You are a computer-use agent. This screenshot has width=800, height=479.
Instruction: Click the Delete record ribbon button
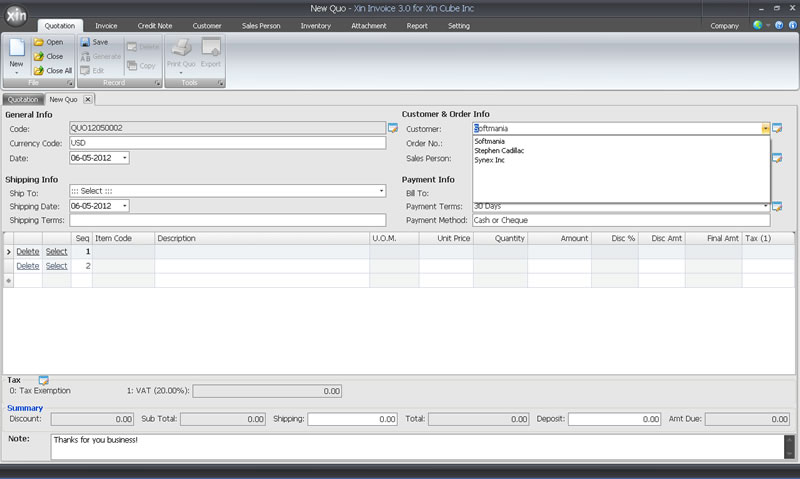coord(142,47)
